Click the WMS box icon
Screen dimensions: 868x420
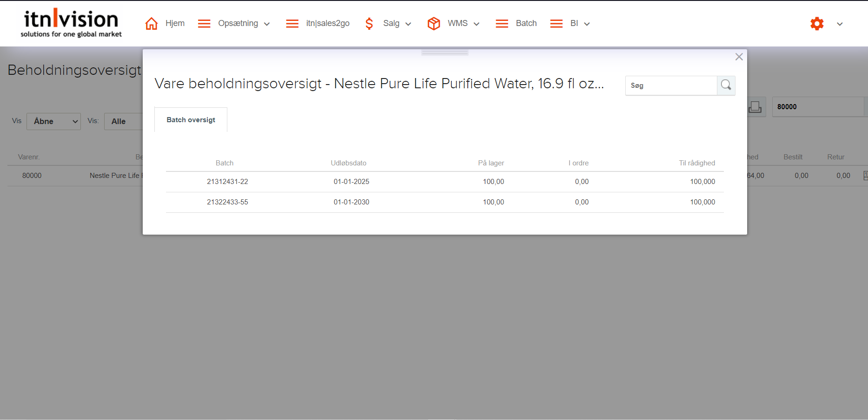(433, 24)
